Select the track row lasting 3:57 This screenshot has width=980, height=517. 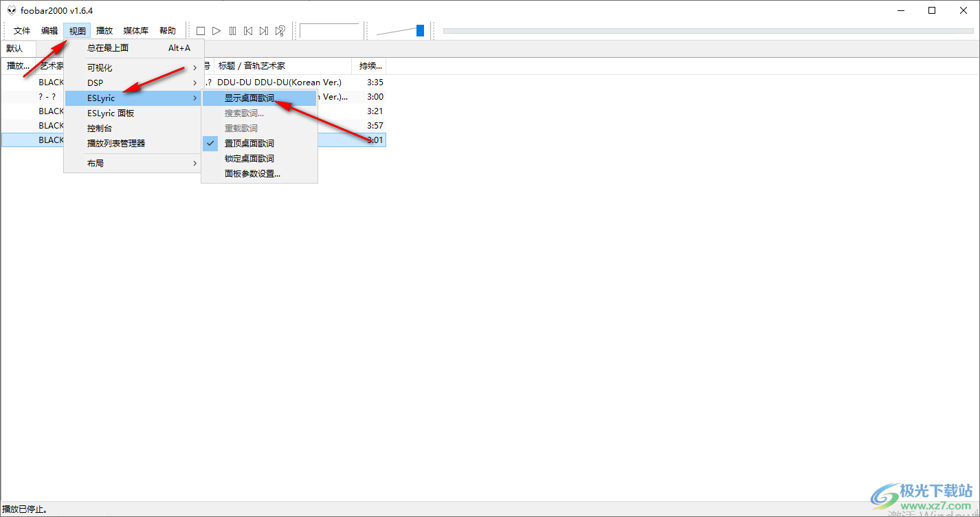[193, 126]
